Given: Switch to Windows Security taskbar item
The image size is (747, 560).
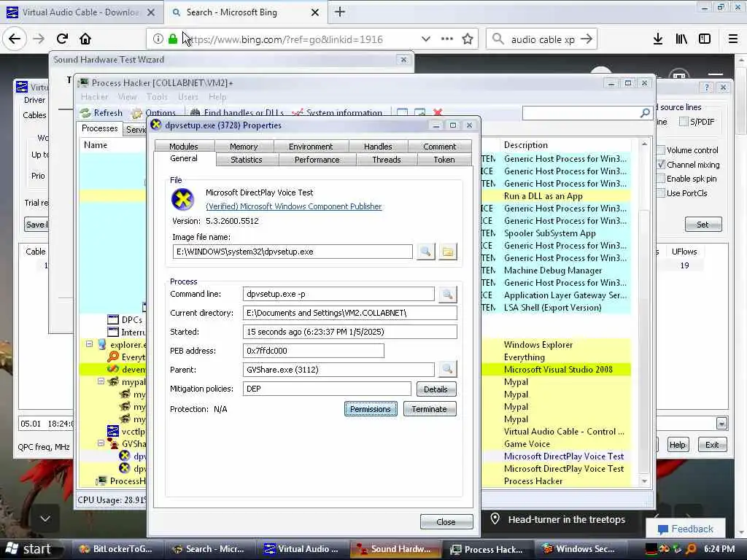Looking at the screenshot, I should (x=580, y=549).
